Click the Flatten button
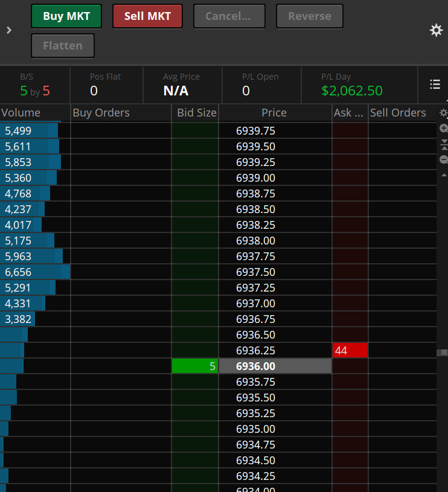The image size is (448, 492). tap(63, 46)
